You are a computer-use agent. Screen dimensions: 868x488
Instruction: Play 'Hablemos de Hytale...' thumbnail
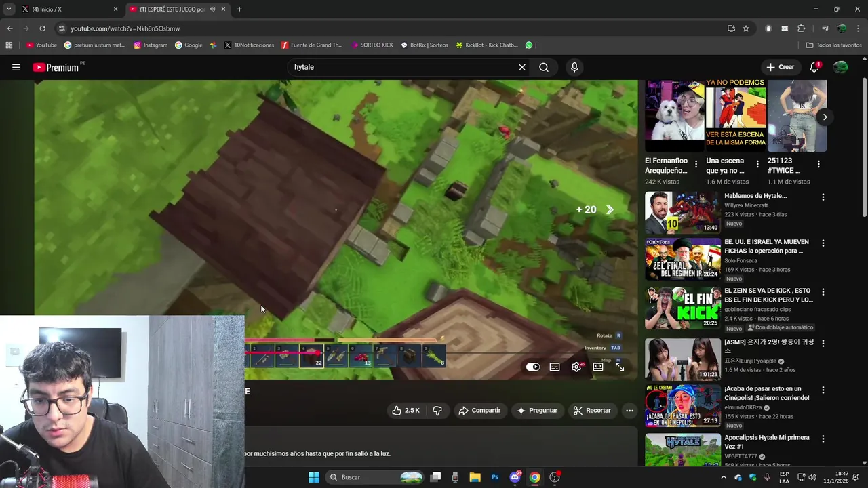pyautogui.click(x=682, y=213)
